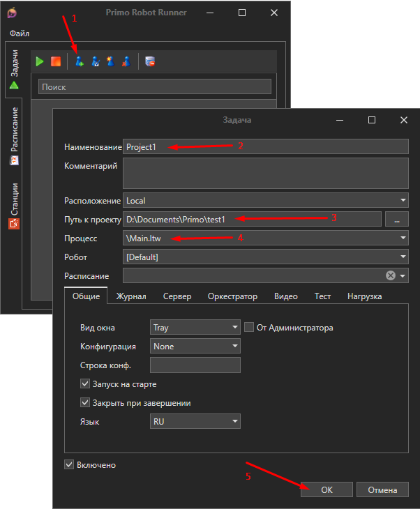The image size is (420, 509).
Task: Switch to the Оркестратор tab
Action: coord(232,296)
